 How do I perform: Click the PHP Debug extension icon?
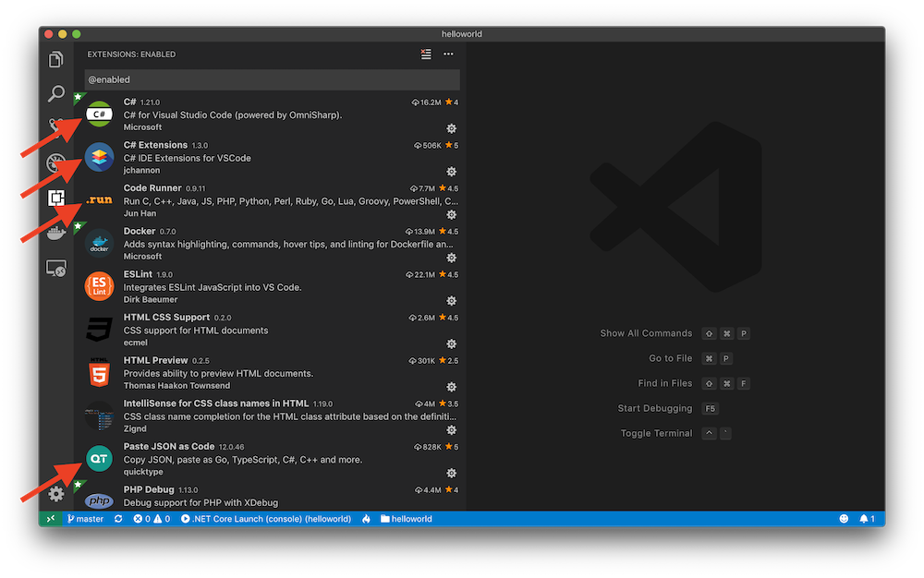pos(99,500)
